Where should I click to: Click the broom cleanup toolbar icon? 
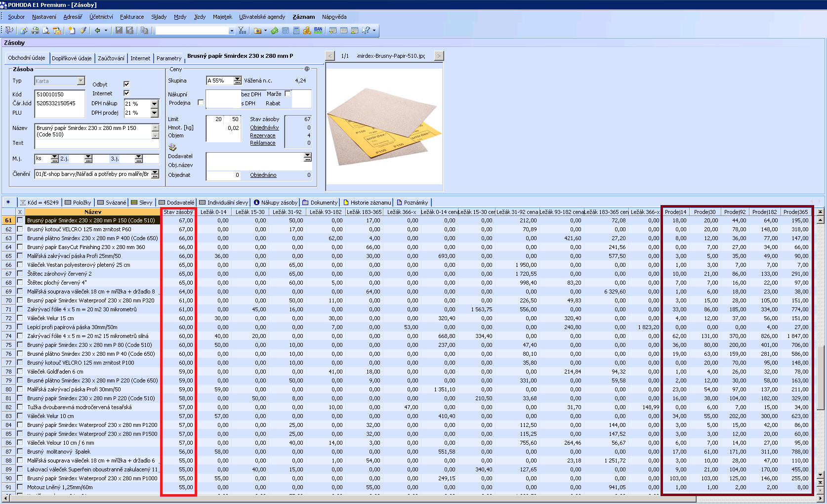click(83, 30)
